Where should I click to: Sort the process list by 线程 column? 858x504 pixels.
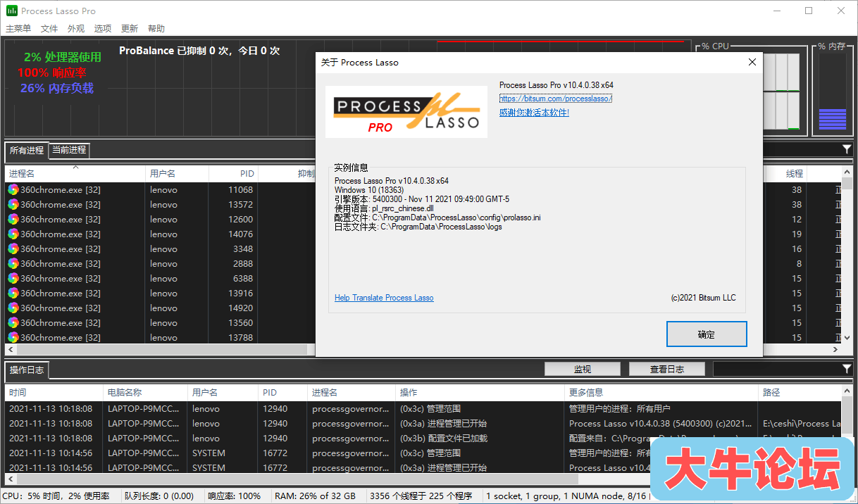pos(785,173)
